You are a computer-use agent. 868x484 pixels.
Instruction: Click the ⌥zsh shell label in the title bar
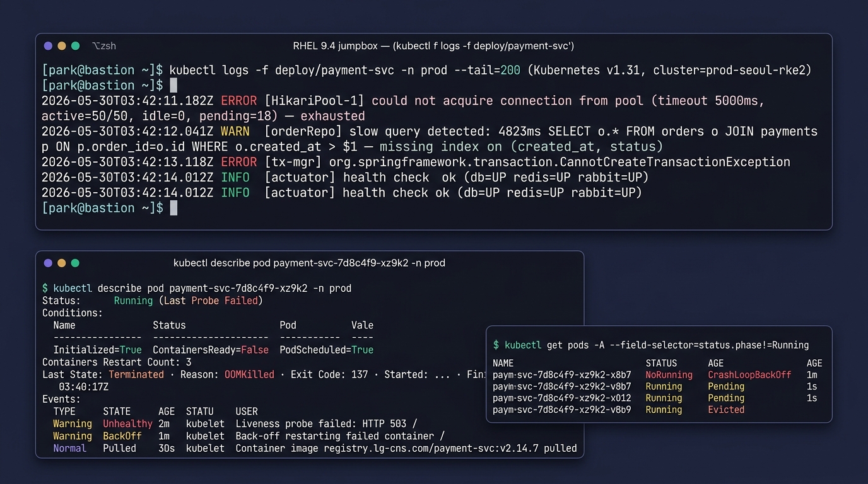(x=104, y=46)
